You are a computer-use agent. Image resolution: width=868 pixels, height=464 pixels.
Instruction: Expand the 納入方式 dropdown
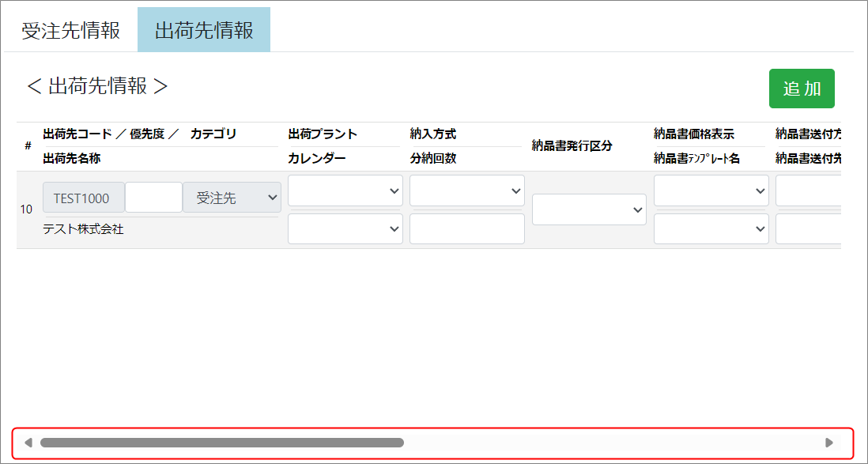click(x=467, y=191)
